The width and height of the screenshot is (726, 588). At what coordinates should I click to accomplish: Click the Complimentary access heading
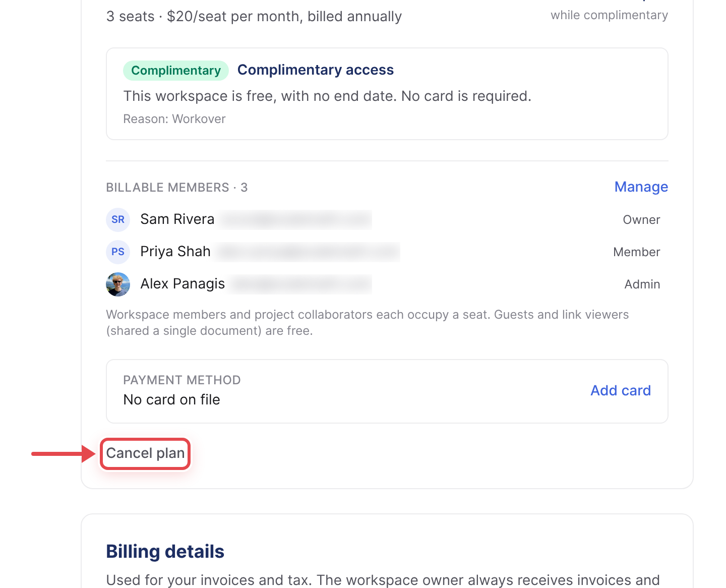316,70
